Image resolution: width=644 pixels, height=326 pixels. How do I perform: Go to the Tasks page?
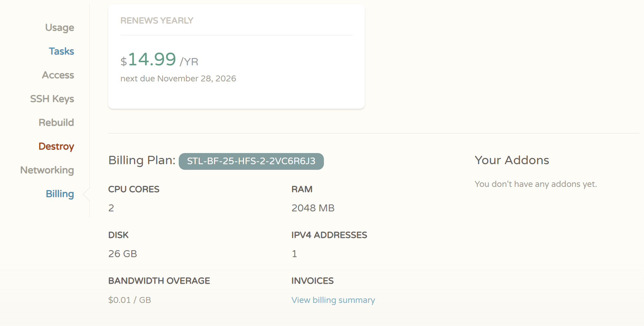tap(61, 51)
